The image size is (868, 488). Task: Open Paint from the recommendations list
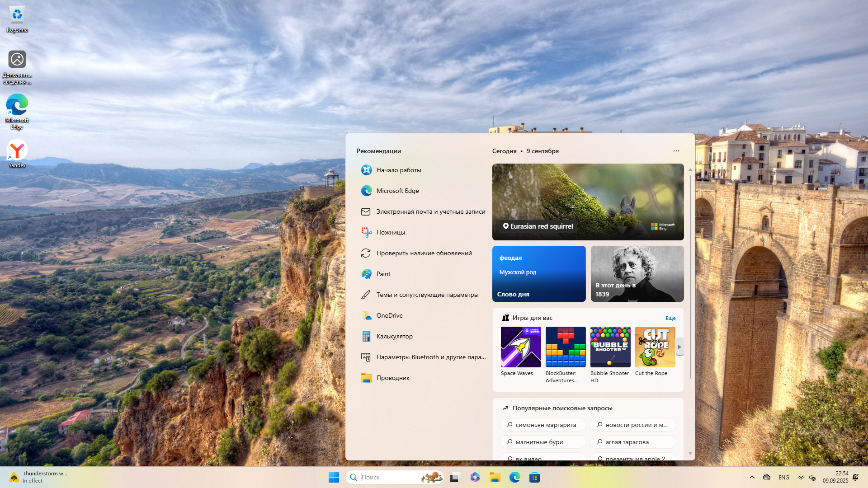click(383, 274)
